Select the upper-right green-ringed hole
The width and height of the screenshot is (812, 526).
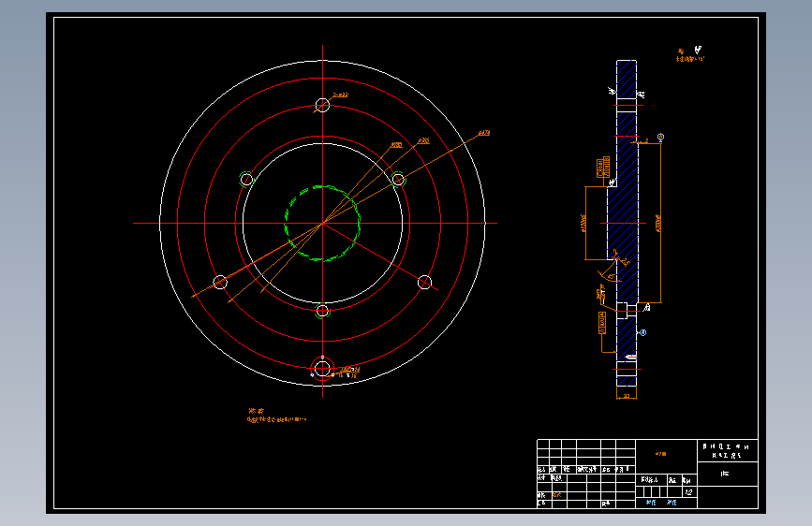[x=398, y=179]
